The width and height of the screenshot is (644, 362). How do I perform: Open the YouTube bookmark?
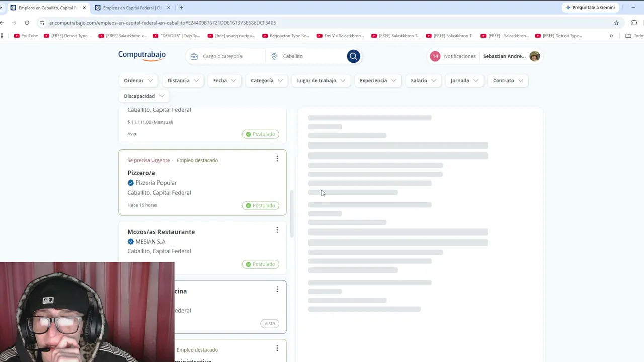[x=26, y=36]
